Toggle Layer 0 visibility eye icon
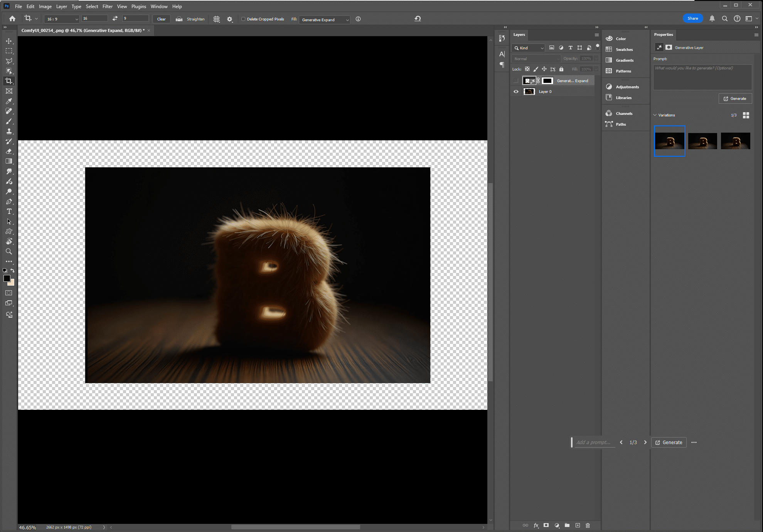Screen dimensions: 763x532 (x=516, y=92)
